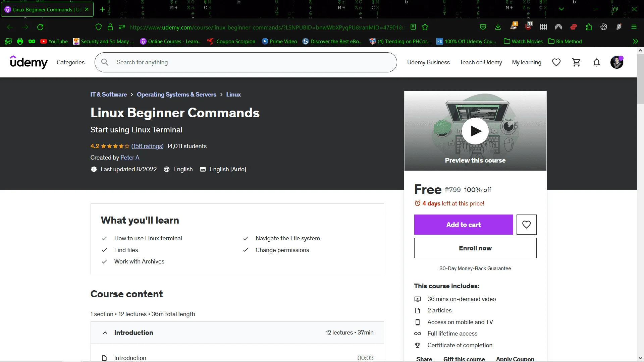Image resolution: width=644 pixels, height=362 pixels.
Task: Click the tracking protection shield icon
Action: tap(98, 27)
